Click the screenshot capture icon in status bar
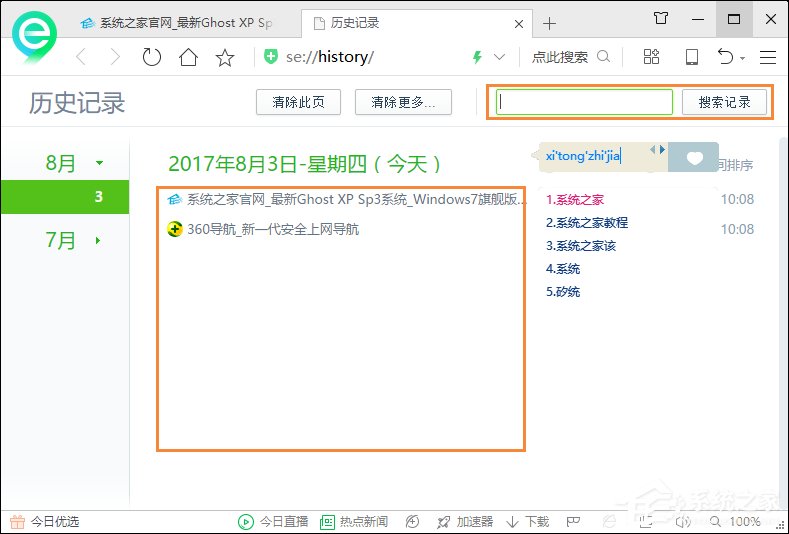This screenshot has height=534, width=789. coord(646,521)
